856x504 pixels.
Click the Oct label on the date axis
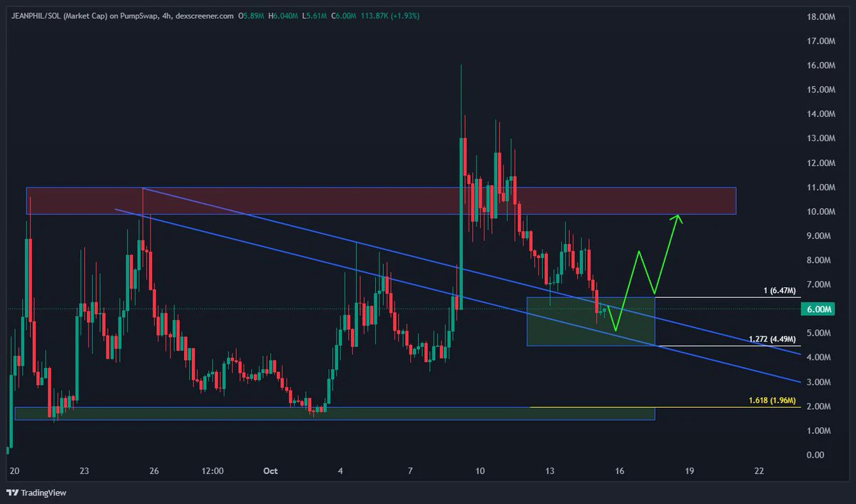pos(270,471)
